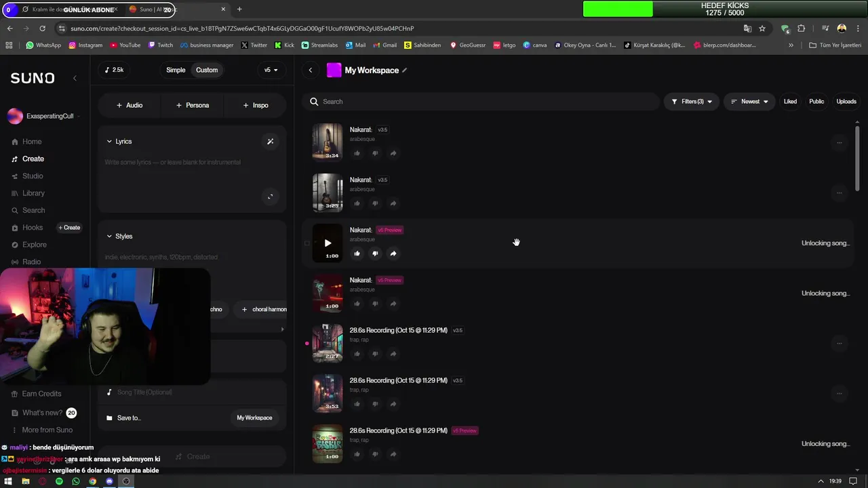The width and height of the screenshot is (868, 488).
Task: Open OBS from the taskbar
Action: (x=126, y=481)
